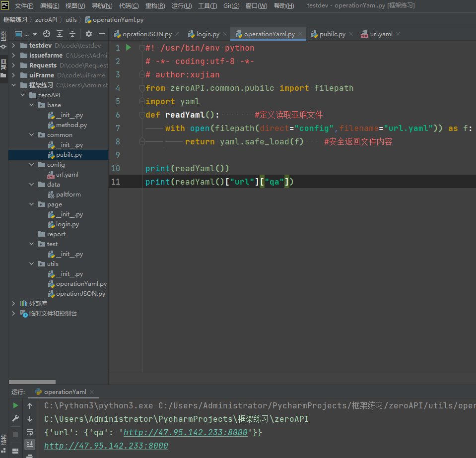
Task: Click the expand all icon in project toolbar
Action: [x=60, y=34]
